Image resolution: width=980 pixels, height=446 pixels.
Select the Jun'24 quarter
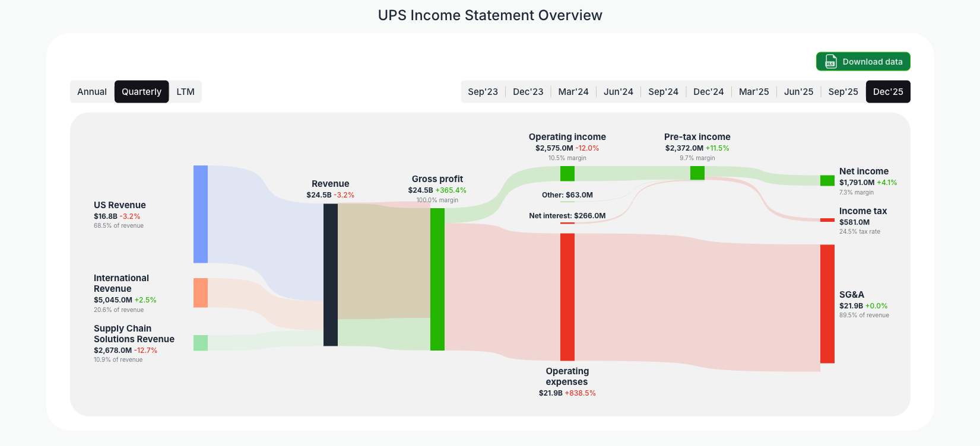point(618,91)
